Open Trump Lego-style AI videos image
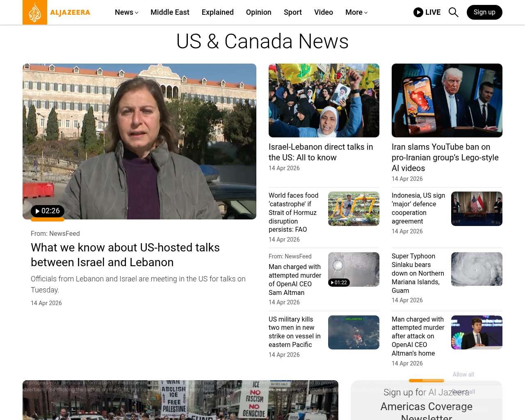The height and width of the screenshot is (420, 525). (447, 100)
